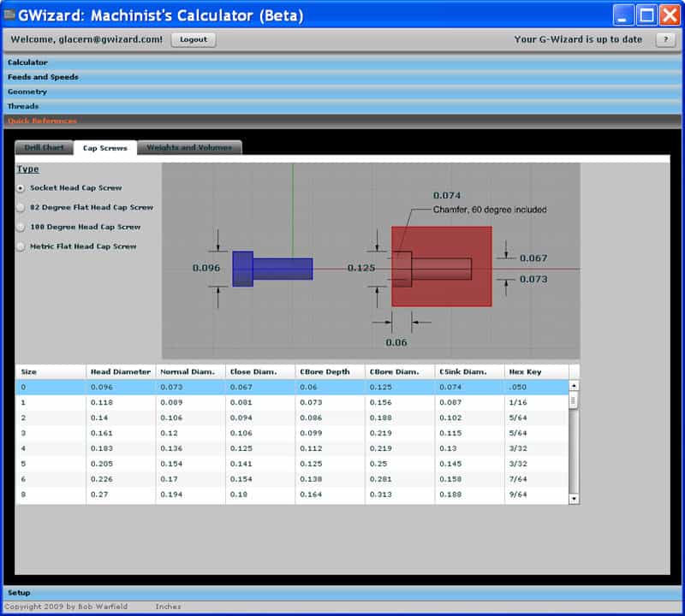Click the Logout button
Screen dimensions: 685x616
click(x=195, y=39)
